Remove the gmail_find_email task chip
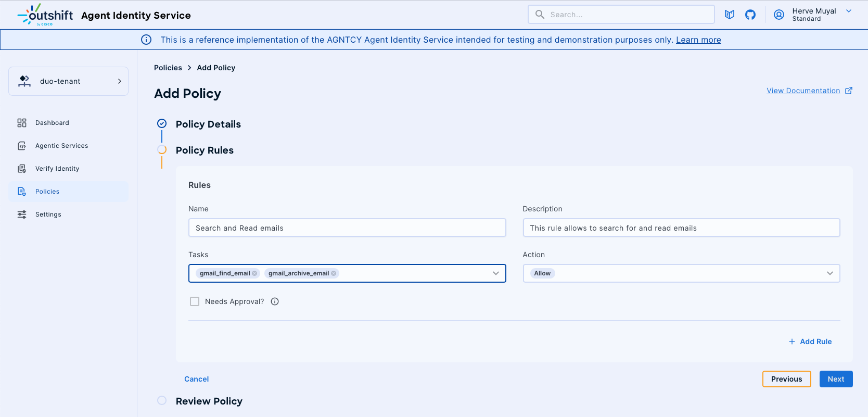 coord(254,273)
